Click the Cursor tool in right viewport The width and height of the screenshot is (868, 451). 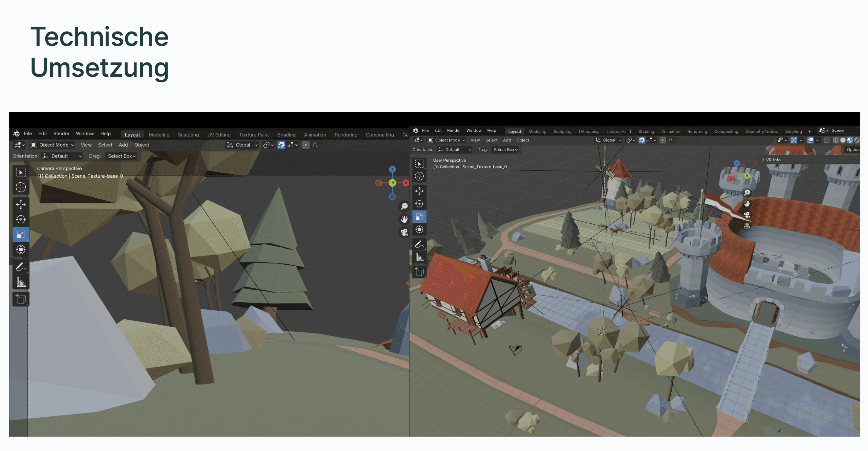point(419,176)
